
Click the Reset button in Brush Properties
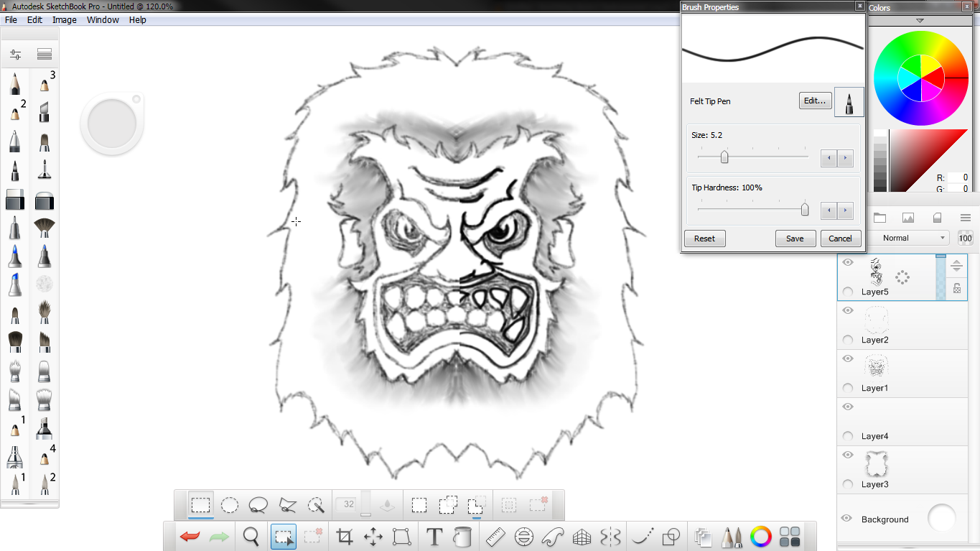click(x=704, y=239)
